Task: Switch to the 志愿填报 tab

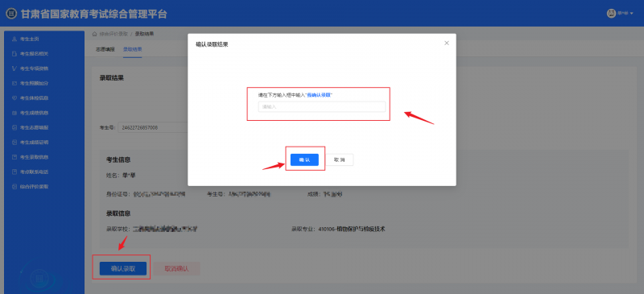Action: 105,49
